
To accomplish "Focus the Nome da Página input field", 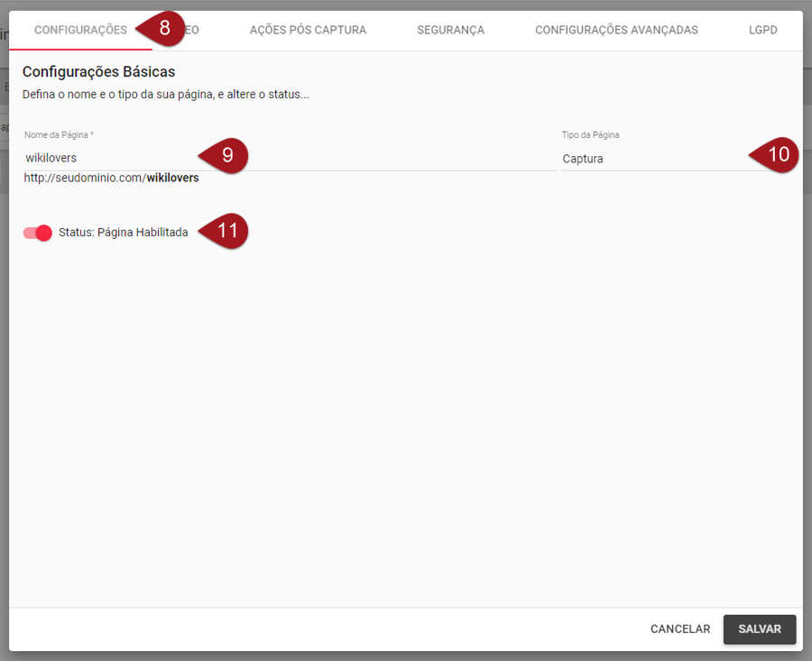I will (x=108, y=159).
